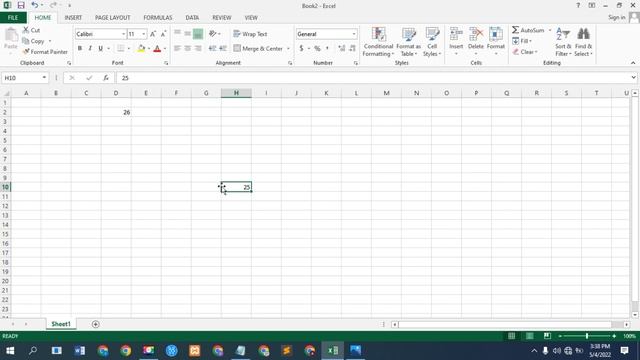Select column H header
Image resolution: width=640 pixels, height=360 pixels.
pyautogui.click(x=236, y=93)
